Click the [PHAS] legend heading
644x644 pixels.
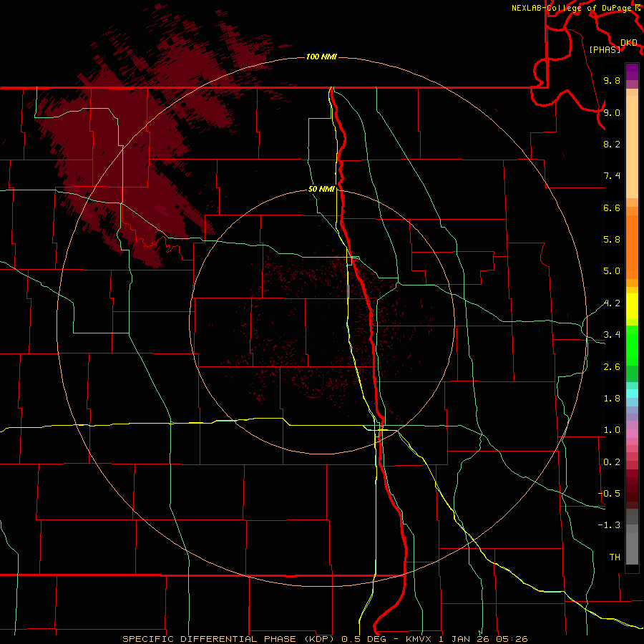point(605,49)
